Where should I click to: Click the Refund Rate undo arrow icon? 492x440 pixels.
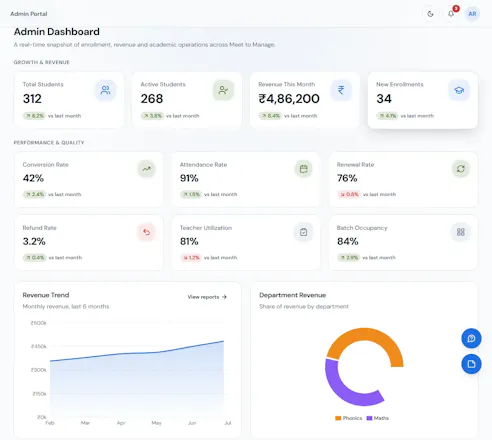[146, 232]
